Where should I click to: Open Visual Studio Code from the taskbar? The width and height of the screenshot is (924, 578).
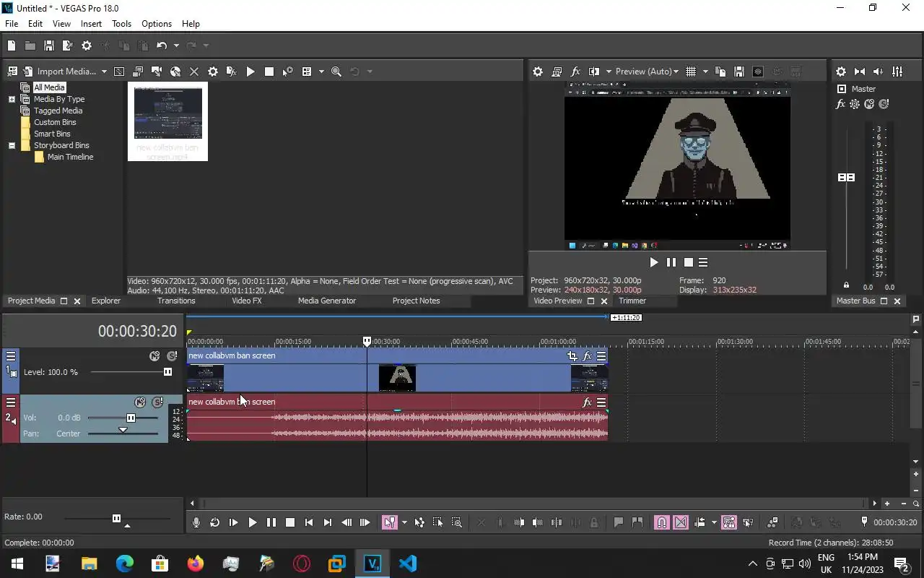tap(408, 564)
